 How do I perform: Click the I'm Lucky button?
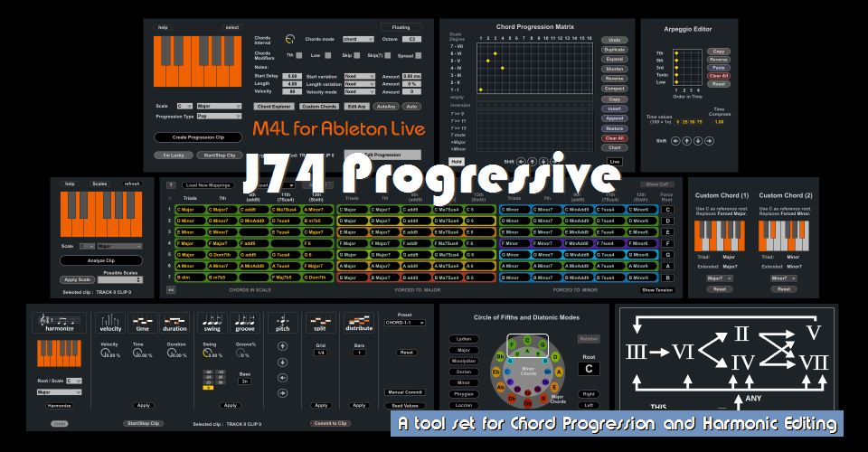click(x=174, y=155)
